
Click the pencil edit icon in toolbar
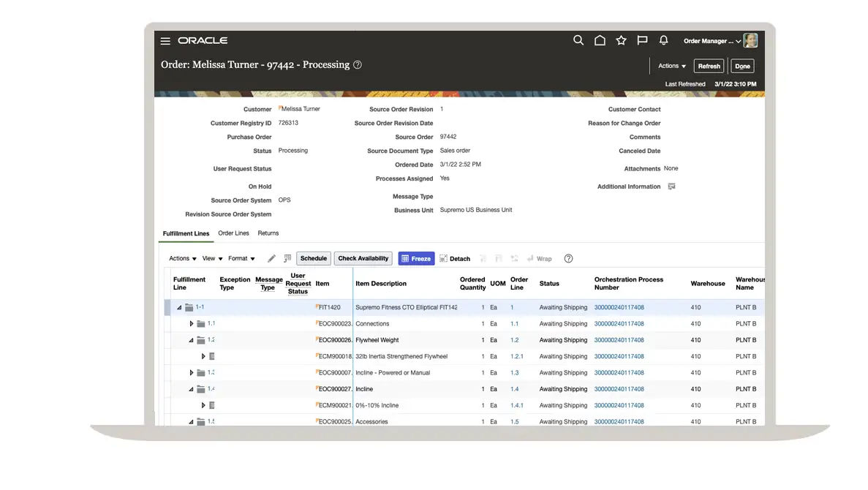coord(271,259)
